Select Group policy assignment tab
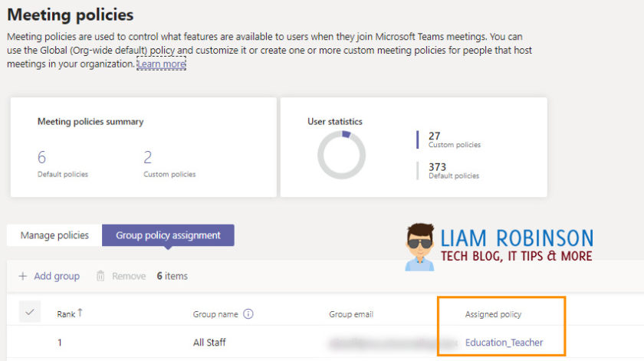644x361 pixels. 168,235
